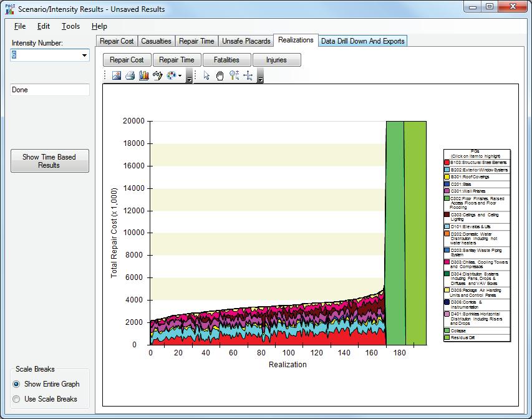532x419 pixels.
Task: Select Use Scale Breaks radio button
Action: click(x=16, y=399)
